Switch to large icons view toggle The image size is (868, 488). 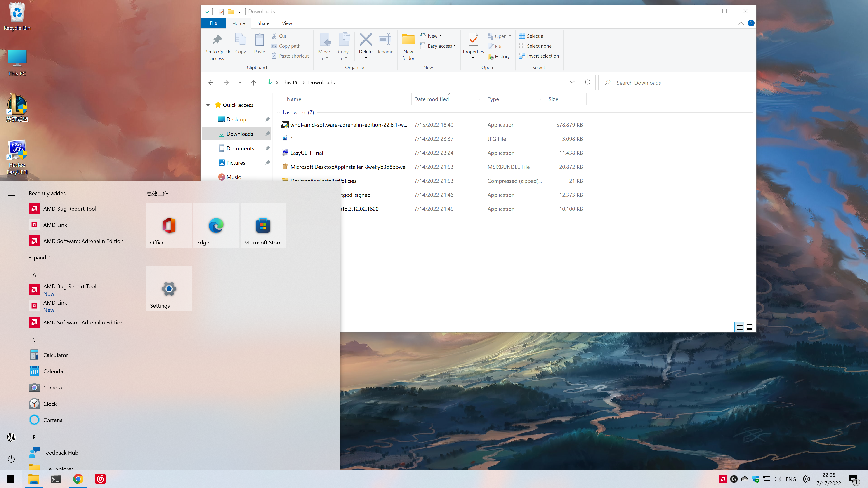(x=749, y=327)
